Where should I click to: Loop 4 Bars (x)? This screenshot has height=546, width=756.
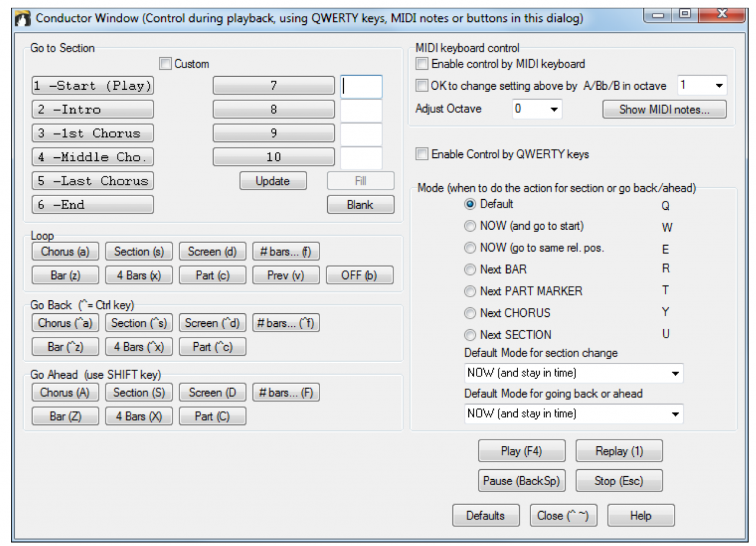139,275
